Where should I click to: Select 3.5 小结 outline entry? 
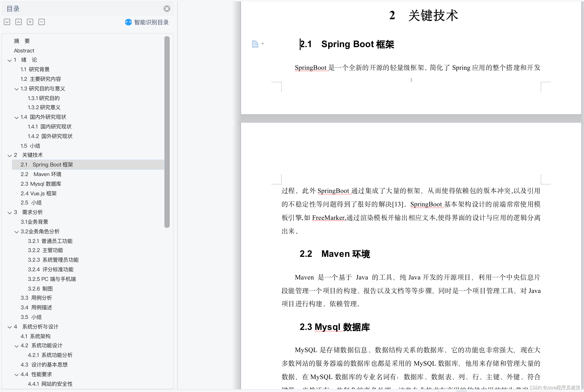[31, 317]
